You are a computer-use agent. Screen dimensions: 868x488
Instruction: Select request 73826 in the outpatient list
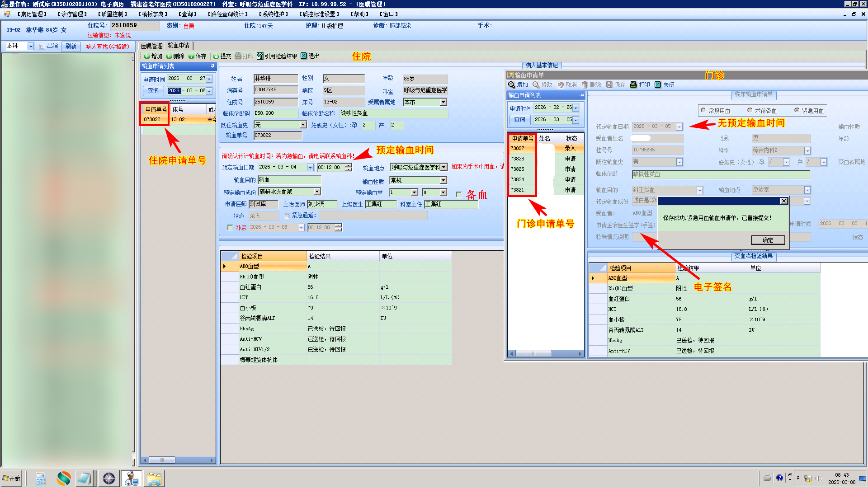click(x=518, y=159)
